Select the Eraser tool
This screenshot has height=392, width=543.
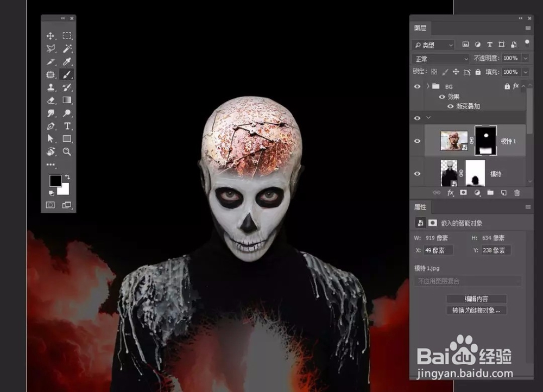coord(50,100)
